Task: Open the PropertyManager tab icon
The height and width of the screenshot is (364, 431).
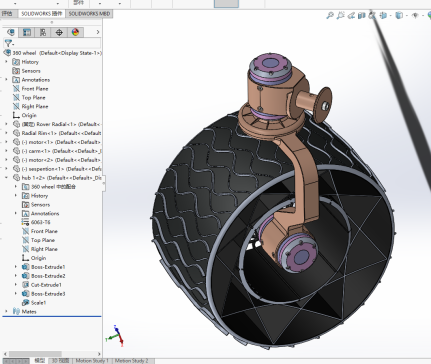Action: point(27,32)
